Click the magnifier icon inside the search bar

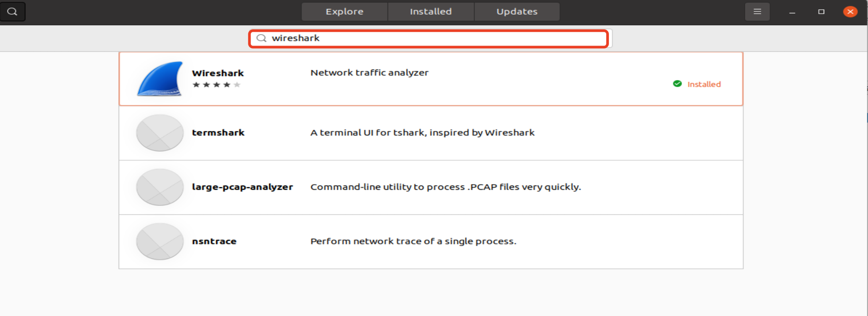click(261, 39)
